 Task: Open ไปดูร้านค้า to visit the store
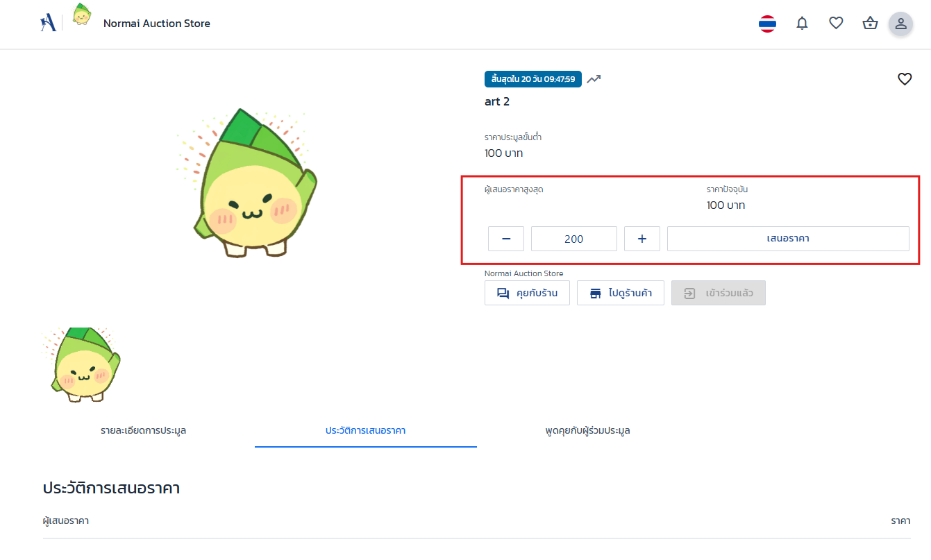tap(621, 292)
